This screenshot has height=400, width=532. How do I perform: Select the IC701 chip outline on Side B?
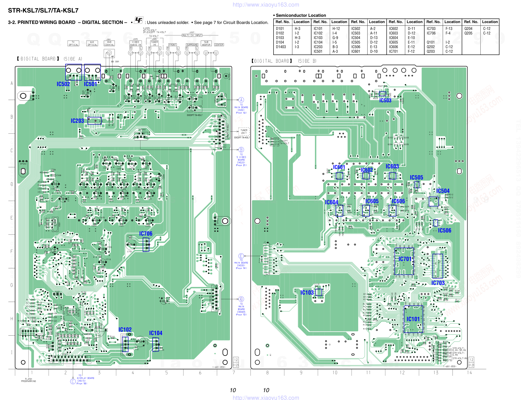404,261
